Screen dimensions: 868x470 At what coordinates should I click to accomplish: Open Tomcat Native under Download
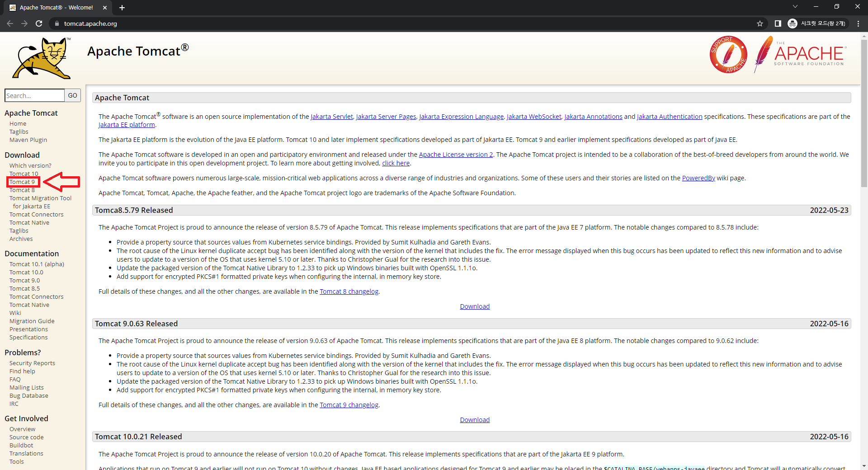click(x=29, y=222)
